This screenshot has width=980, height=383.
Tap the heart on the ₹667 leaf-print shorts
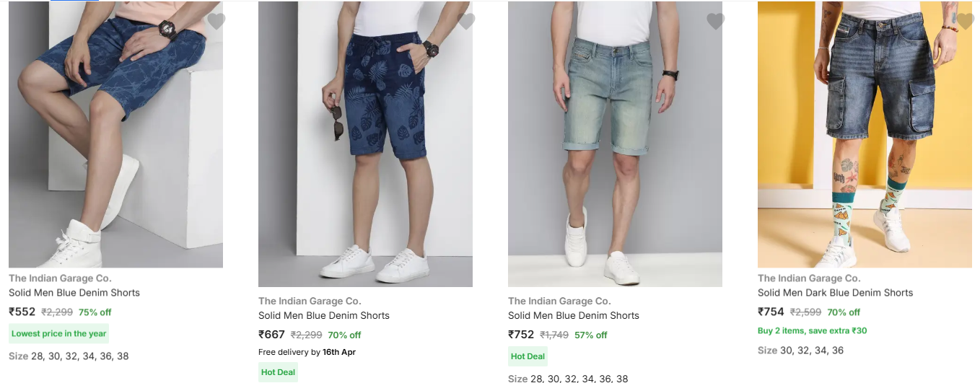(x=466, y=22)
